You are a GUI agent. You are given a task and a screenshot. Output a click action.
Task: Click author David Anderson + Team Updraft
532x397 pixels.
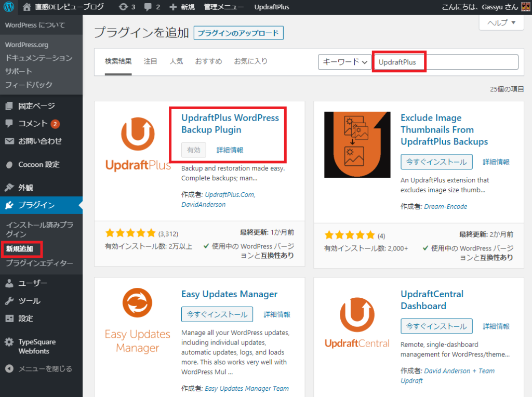pos(447,376)
